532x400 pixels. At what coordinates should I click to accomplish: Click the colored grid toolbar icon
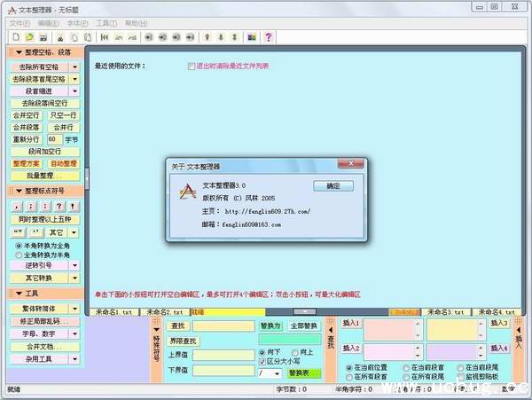pyautogui.click(x=252, y=37)
